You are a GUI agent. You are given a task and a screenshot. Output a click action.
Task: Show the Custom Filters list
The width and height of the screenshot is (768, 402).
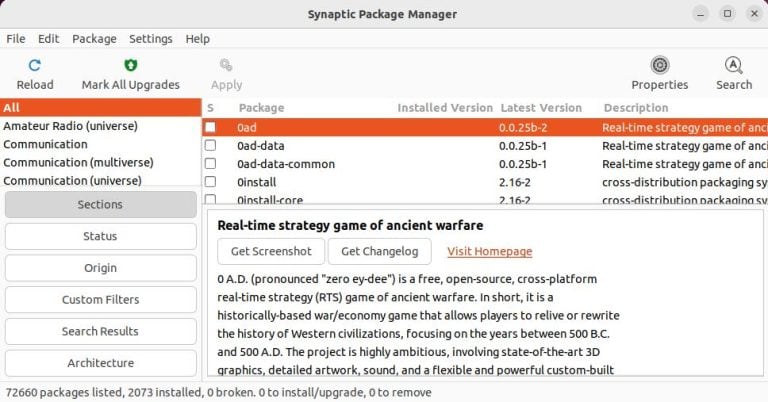pos(100,299)
